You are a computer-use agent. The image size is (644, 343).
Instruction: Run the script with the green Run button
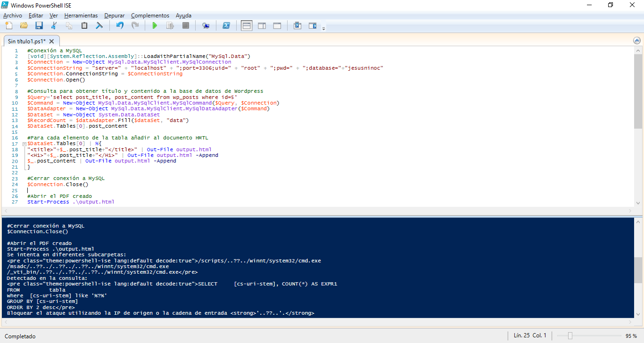tap(155, 25)
